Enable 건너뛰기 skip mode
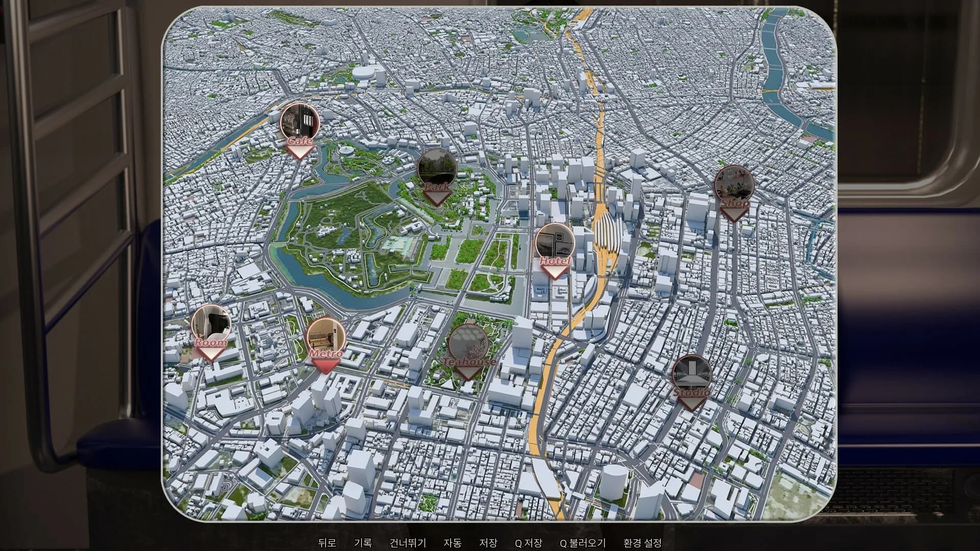980x551 pixels. [x=407, y=543]
